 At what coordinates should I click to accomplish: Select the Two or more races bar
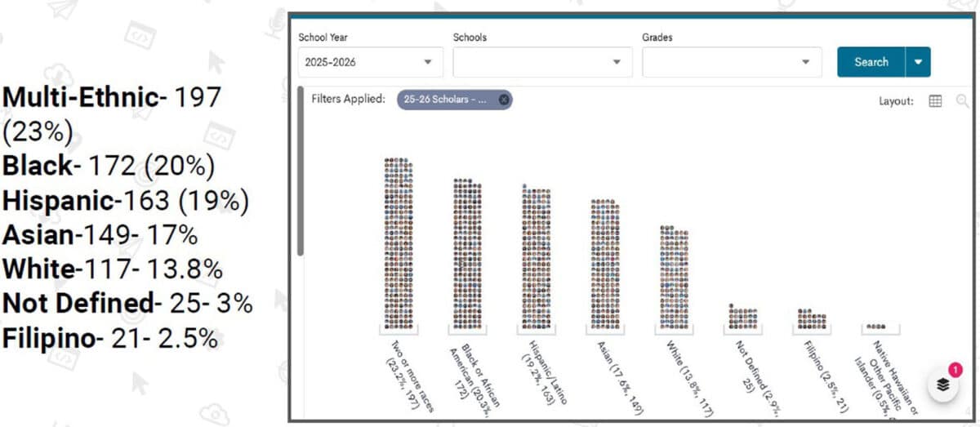(399, 243)
